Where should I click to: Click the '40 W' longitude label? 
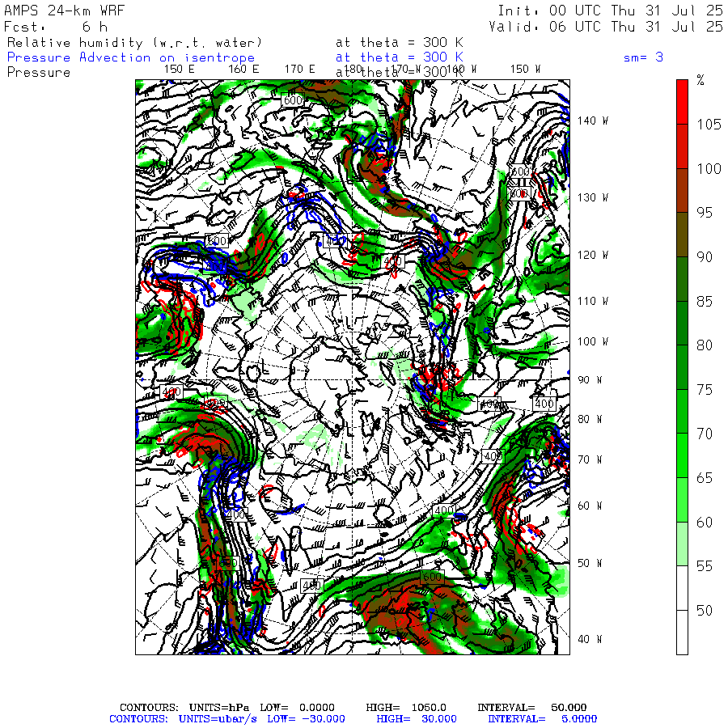click(590, 639)
